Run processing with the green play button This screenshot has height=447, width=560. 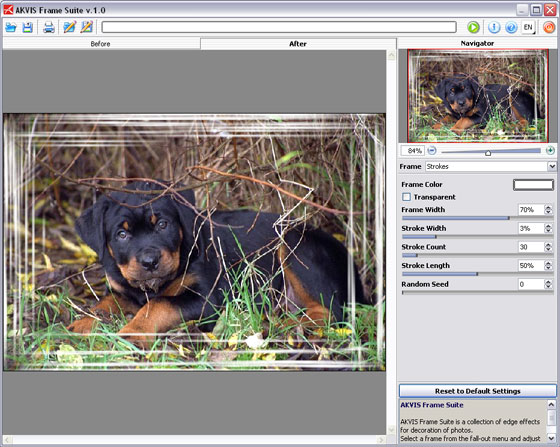pyautogui.click(x=473, y=27)
